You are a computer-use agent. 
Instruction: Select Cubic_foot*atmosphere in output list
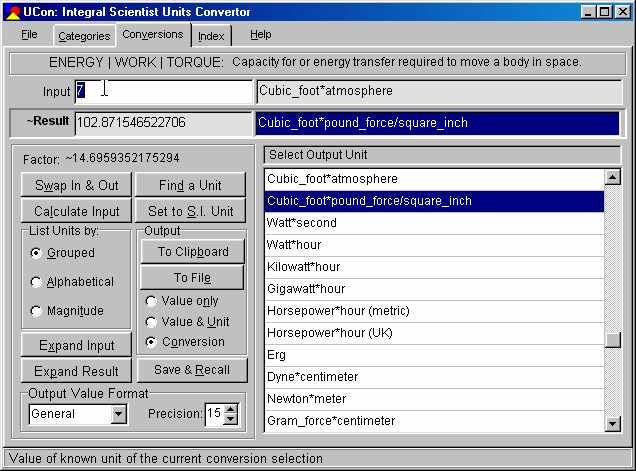click(434, 179)
